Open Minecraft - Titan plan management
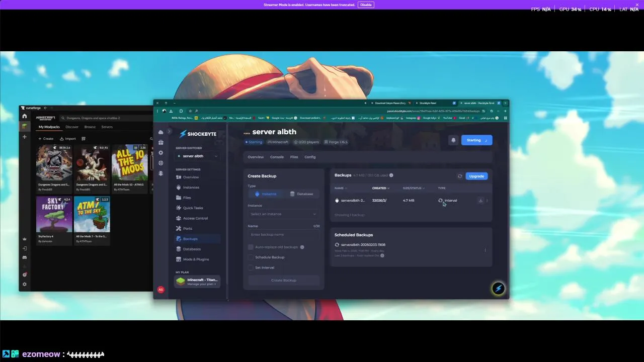The width and height of the screenshot is (644, 362). coord(197,282)
